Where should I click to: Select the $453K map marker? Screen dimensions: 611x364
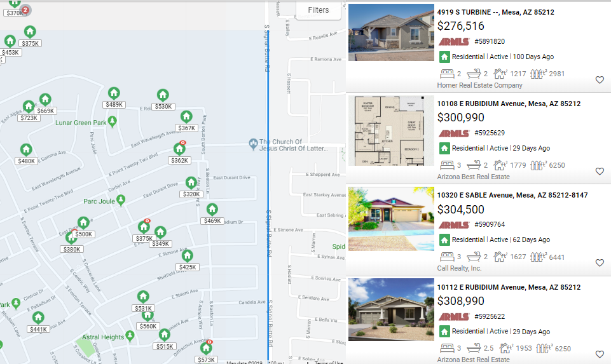tap(10, 41)
